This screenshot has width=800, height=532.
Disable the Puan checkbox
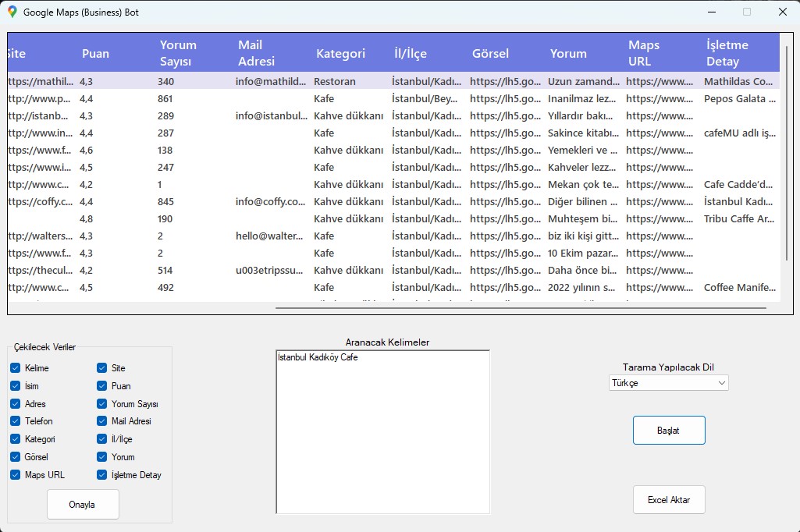[102, 385]
